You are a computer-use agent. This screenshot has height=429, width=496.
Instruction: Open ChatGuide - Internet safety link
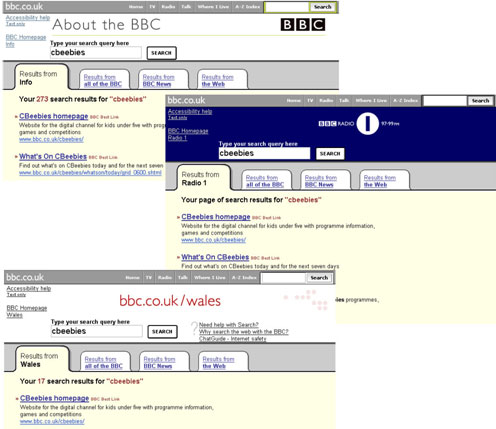coord(233,339)
